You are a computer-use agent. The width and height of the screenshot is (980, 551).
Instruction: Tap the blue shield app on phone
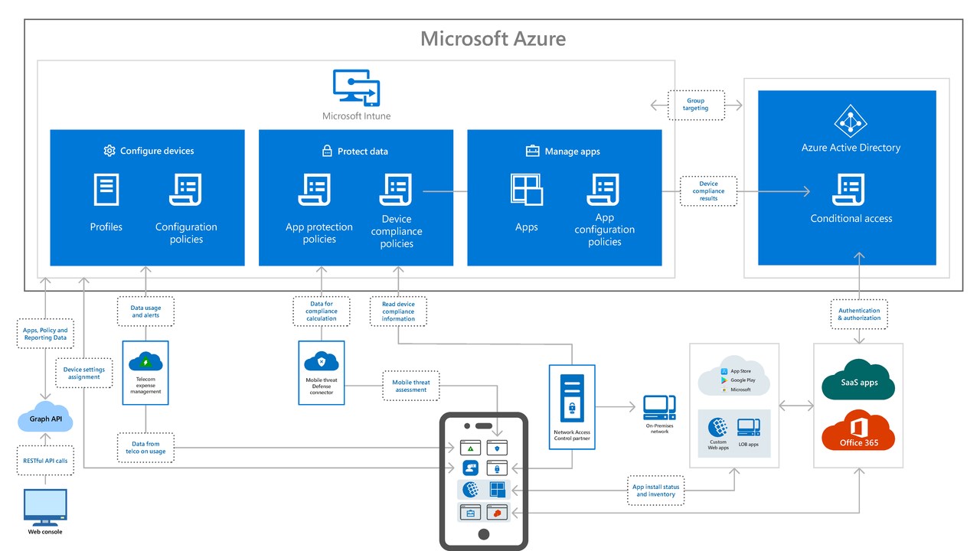click(497, 448)
